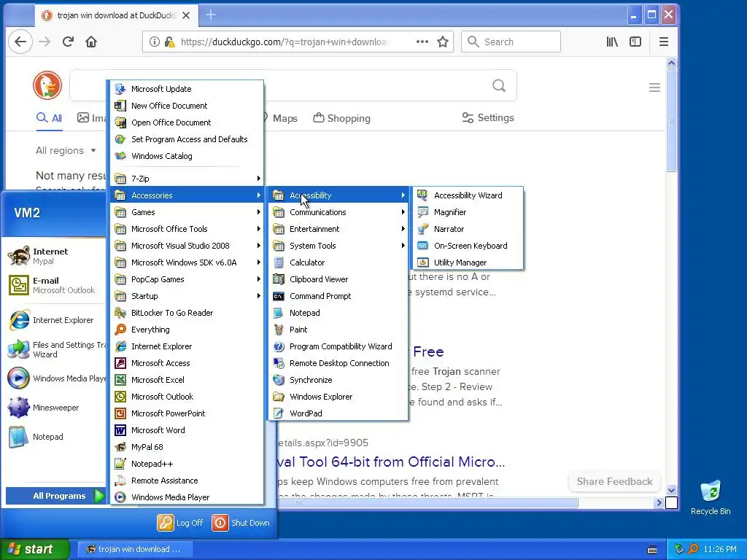Click the DuckDuckGo search magnifier button
The image size is (747, 560).
pyautogui.click(x=499, y=86)
